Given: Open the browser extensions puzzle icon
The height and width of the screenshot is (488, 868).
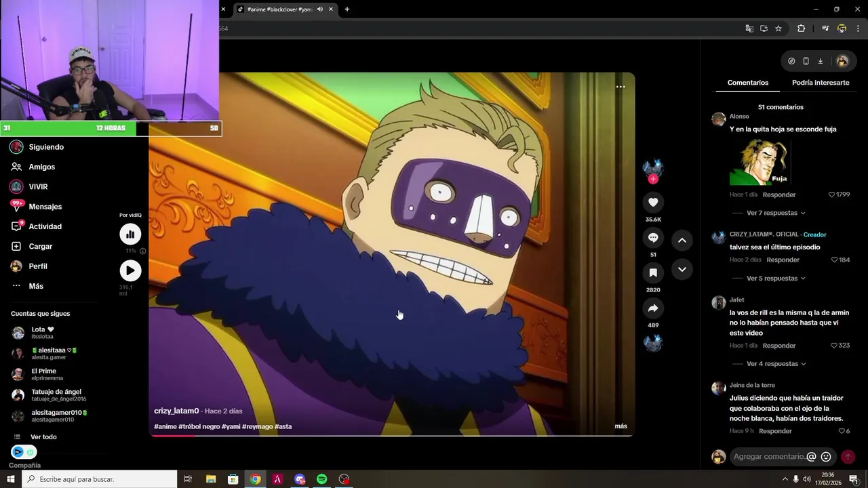Looking at the screenshot, I should point(801,28).
